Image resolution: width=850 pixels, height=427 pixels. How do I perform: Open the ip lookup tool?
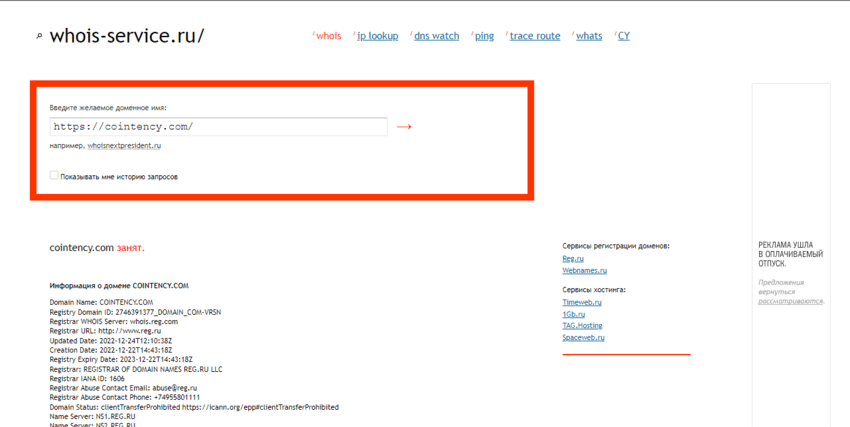coord(377,36)
